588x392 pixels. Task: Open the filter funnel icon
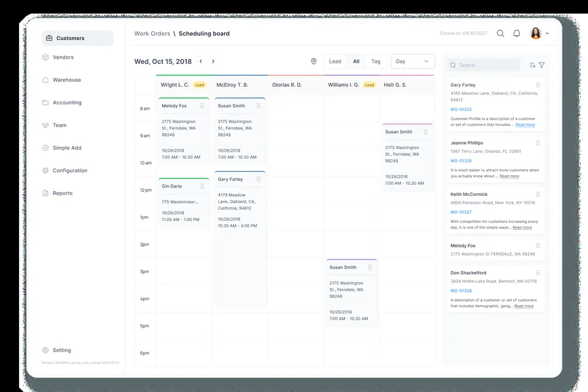pyautogui.click(x=542, y=65)
